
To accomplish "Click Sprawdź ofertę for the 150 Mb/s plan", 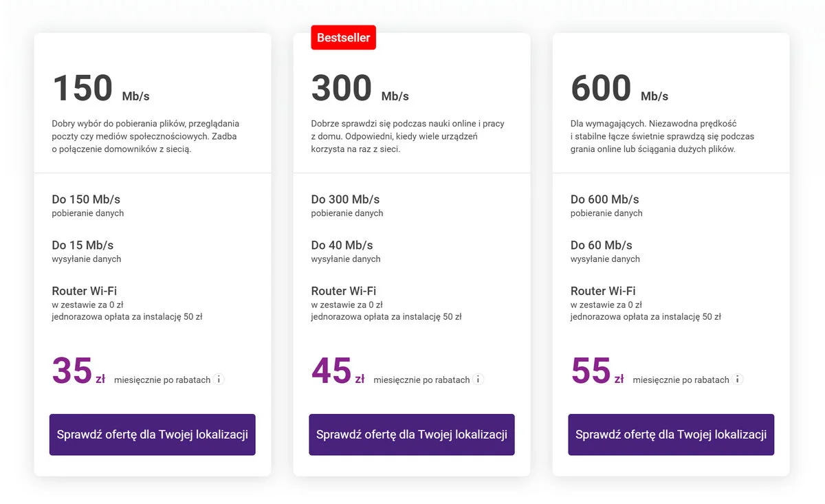I will (x=152, y=435).
